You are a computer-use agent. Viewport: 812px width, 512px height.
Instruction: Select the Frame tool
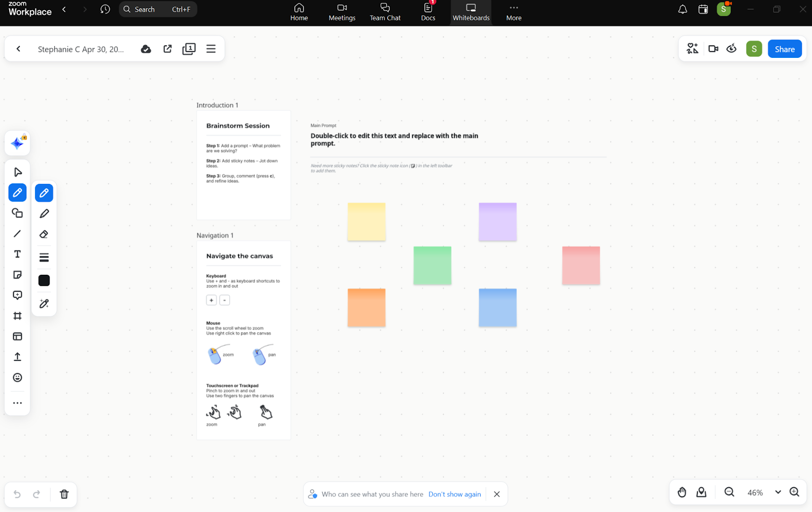pyautogui.click(x=18, y=316)
